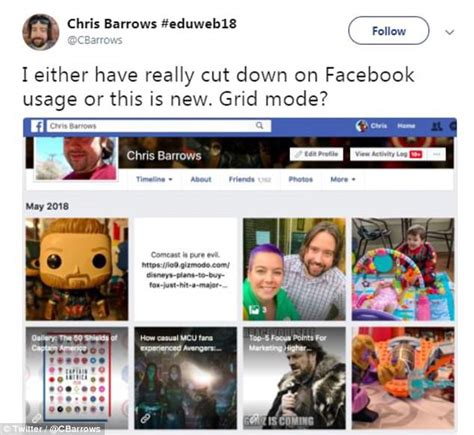Click the Edit Profile button
Viewport: 474px width, 435px height.
[x=316, y=154]
